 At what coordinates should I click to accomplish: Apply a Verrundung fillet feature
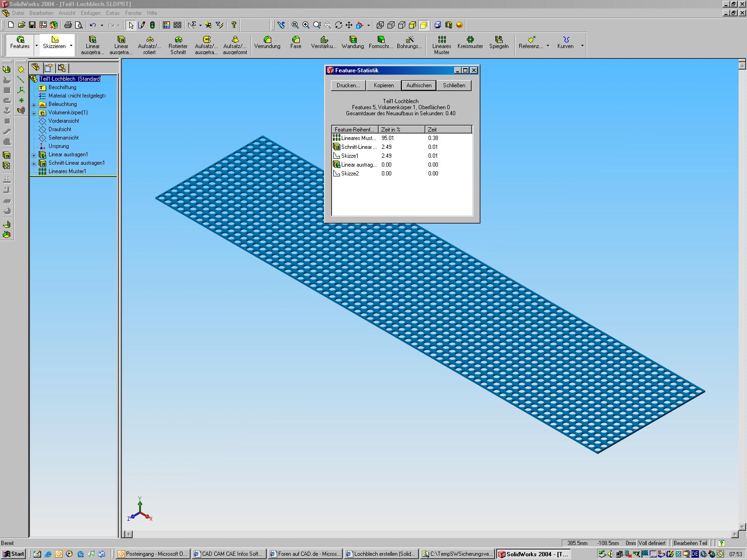click(x=267, y=42)
